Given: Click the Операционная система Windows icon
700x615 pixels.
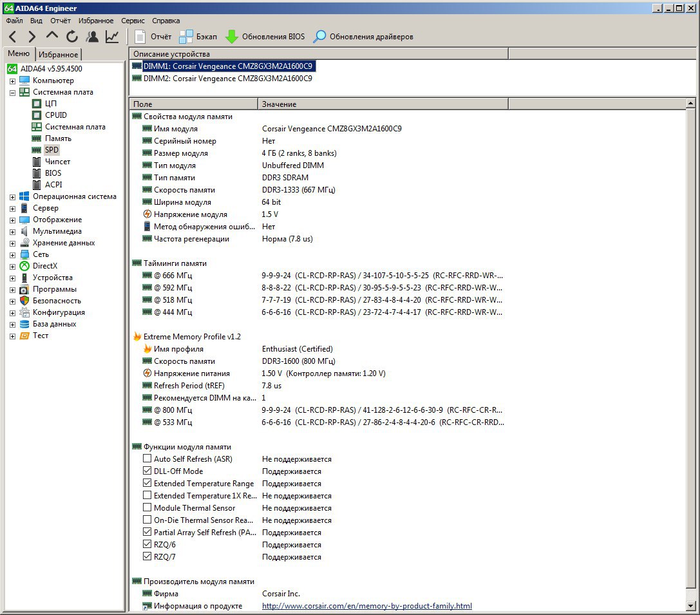Looking at the screenshot, I should pos(24,196).
